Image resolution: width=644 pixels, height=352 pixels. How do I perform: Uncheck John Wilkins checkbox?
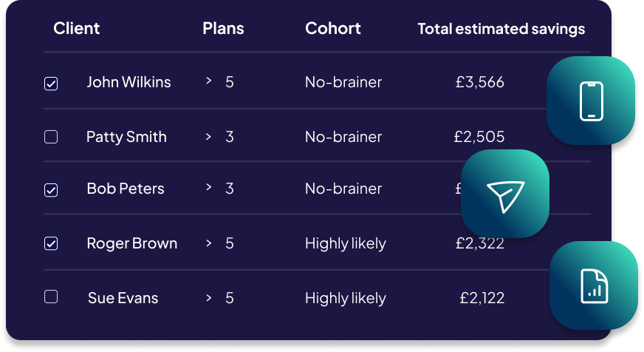(51, 84)
